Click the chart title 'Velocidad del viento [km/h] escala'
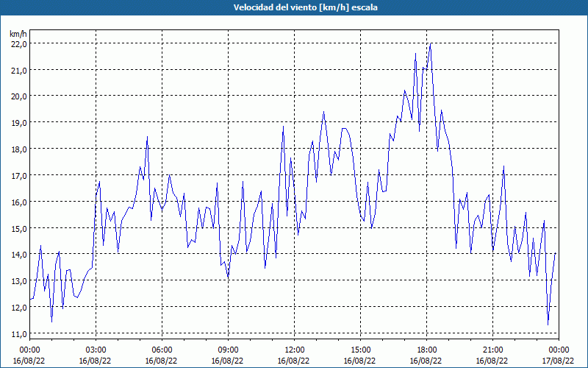588x368 pixels. point(305,7)
